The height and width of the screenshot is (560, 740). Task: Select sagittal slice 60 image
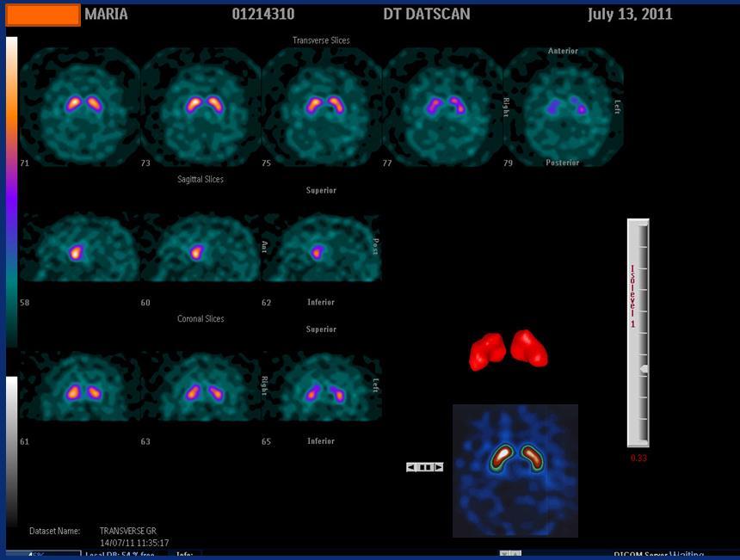200,248
